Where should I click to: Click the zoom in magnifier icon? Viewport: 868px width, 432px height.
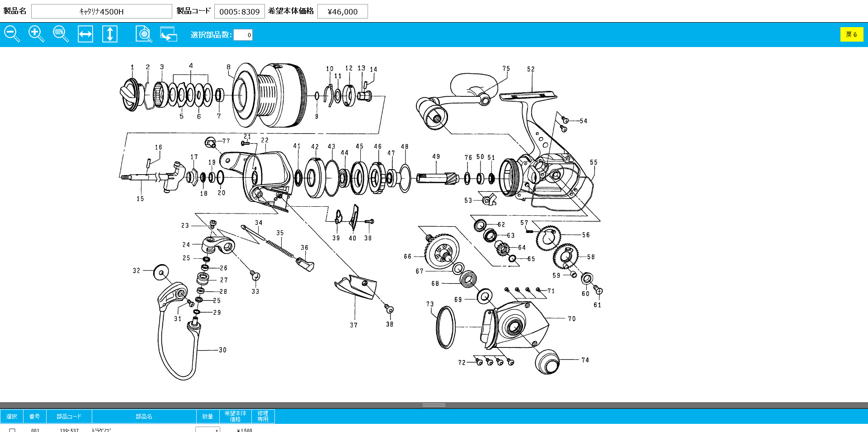36,34
